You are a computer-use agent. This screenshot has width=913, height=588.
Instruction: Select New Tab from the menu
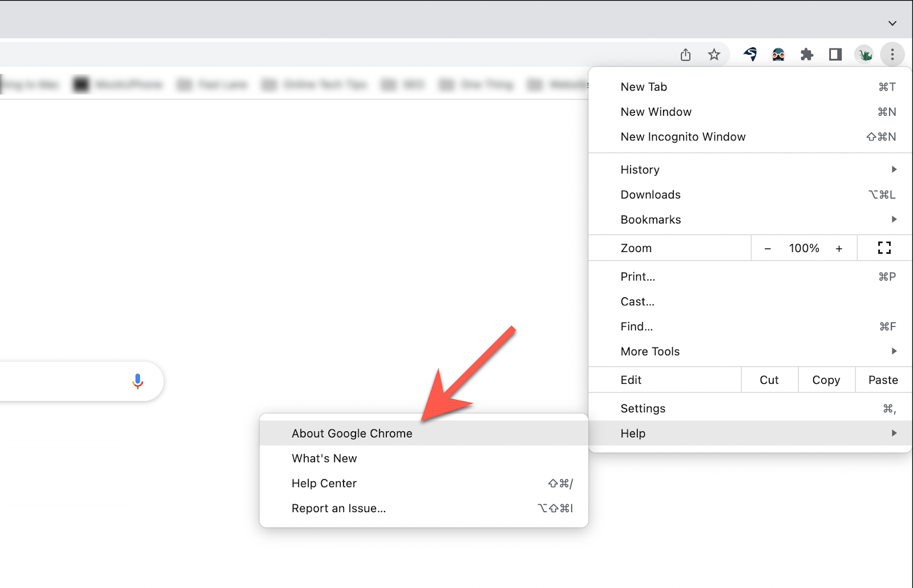pyautogui.click(x=750, y=87)
